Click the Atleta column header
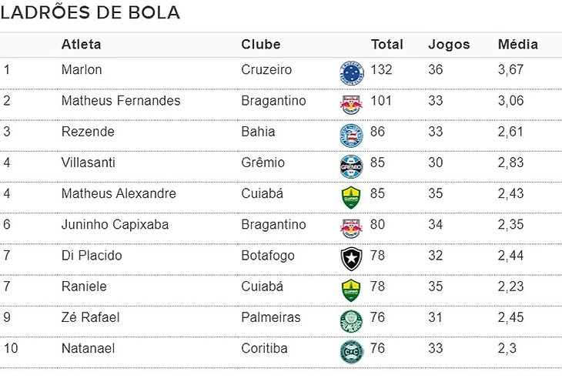562x392 pixels. 81,45
